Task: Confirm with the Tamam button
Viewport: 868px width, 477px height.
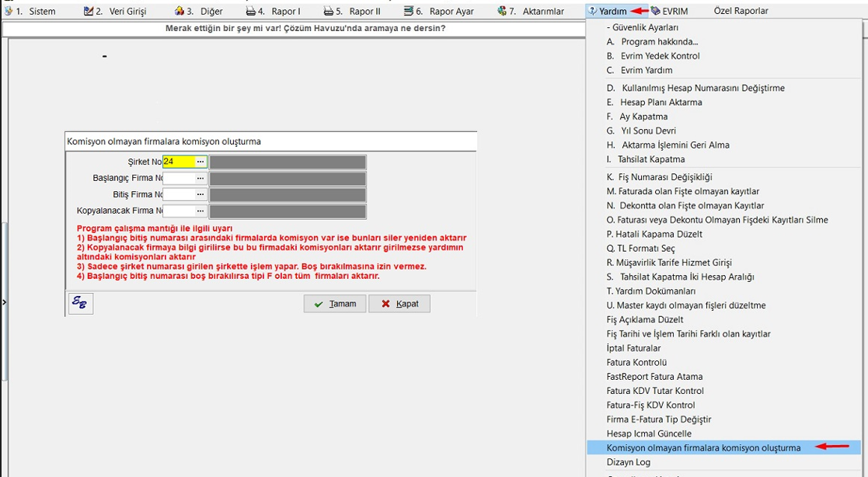Action: pyautogui.click(x=335, y=304)
